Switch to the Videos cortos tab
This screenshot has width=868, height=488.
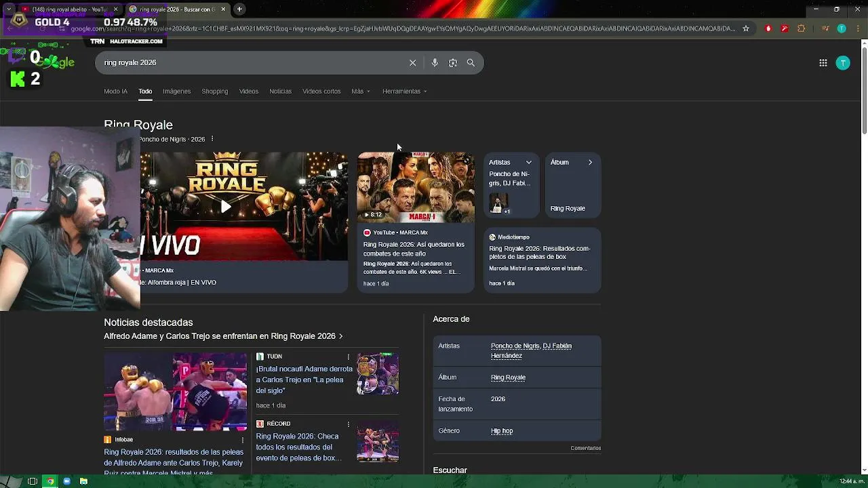[x=321, y=91]
